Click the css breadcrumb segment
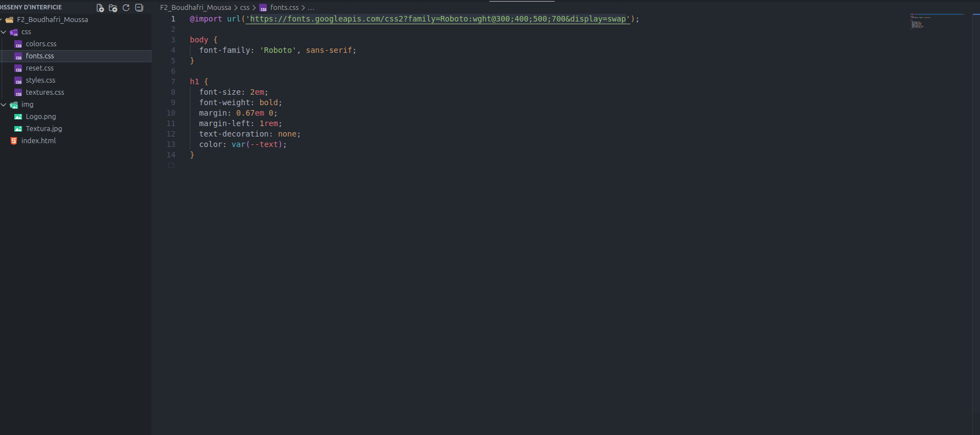This screenshot has width=980, height=435. coord(245,8)
